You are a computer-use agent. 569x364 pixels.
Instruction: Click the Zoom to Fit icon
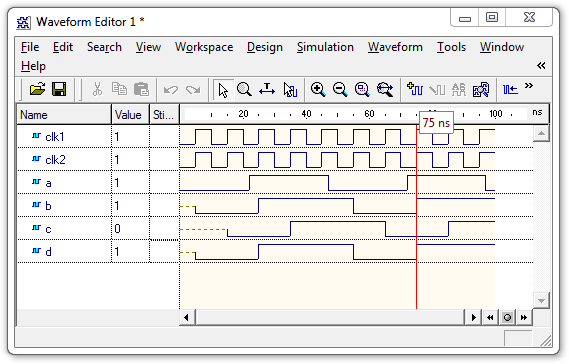tap(385, 89)
